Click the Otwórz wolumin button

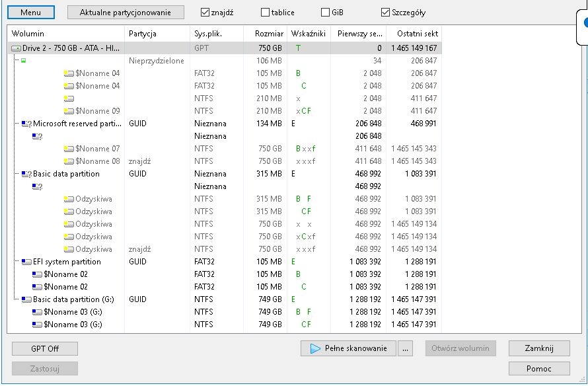tap(460, 348)
